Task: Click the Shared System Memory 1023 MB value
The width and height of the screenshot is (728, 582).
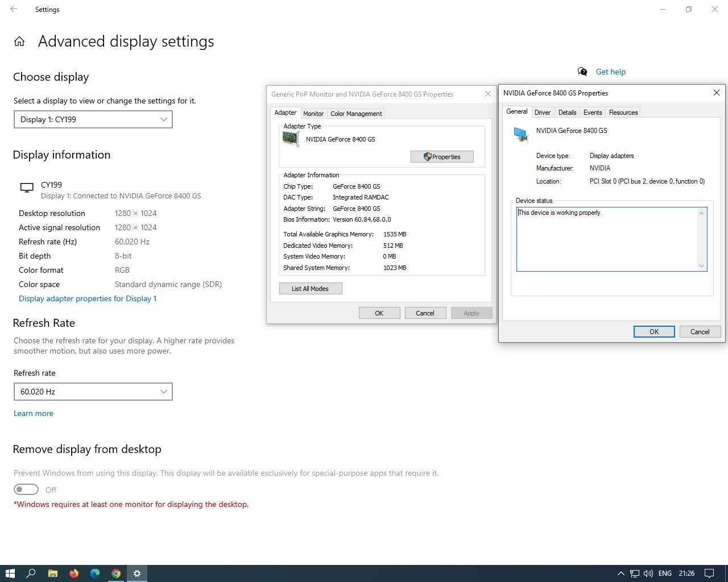Action: [x=395, y=268]
